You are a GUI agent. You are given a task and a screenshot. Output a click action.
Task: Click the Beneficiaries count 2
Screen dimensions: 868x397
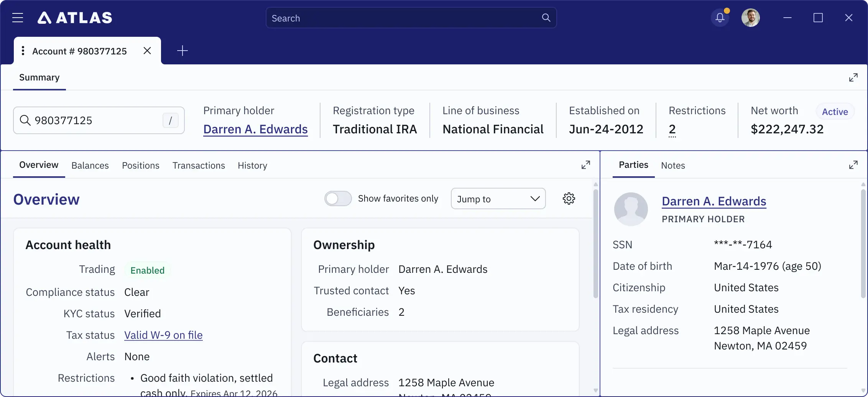401,312
